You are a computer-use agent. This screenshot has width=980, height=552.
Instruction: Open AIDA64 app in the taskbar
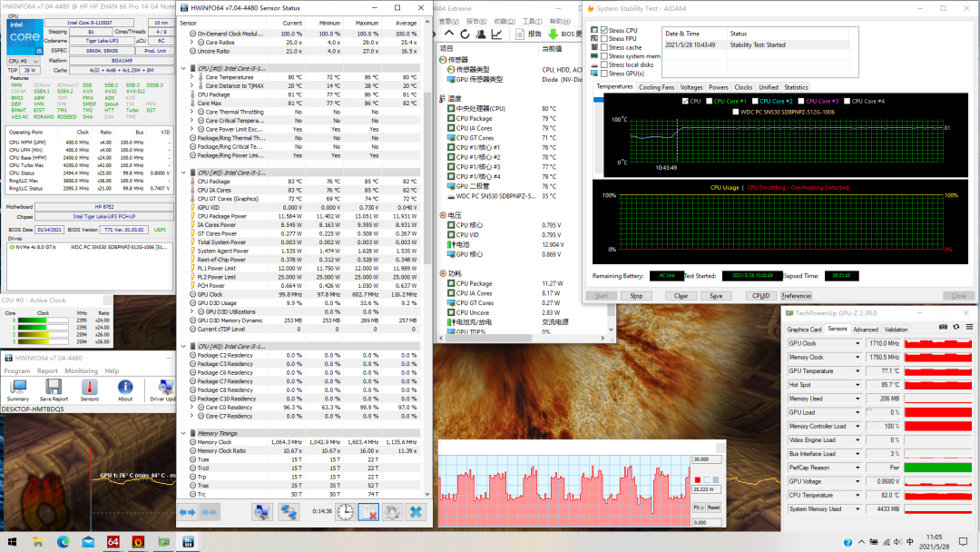[113, 542]
